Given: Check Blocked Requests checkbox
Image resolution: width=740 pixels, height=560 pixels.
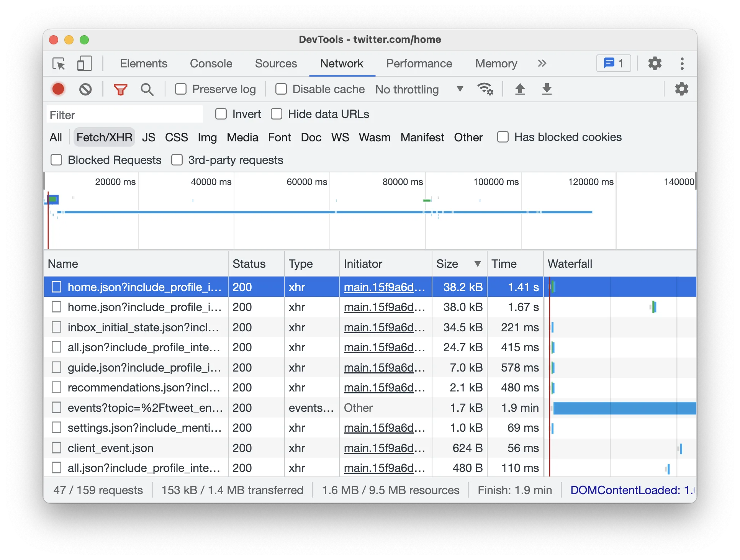Looking at the screenshot, I should 56,160.
